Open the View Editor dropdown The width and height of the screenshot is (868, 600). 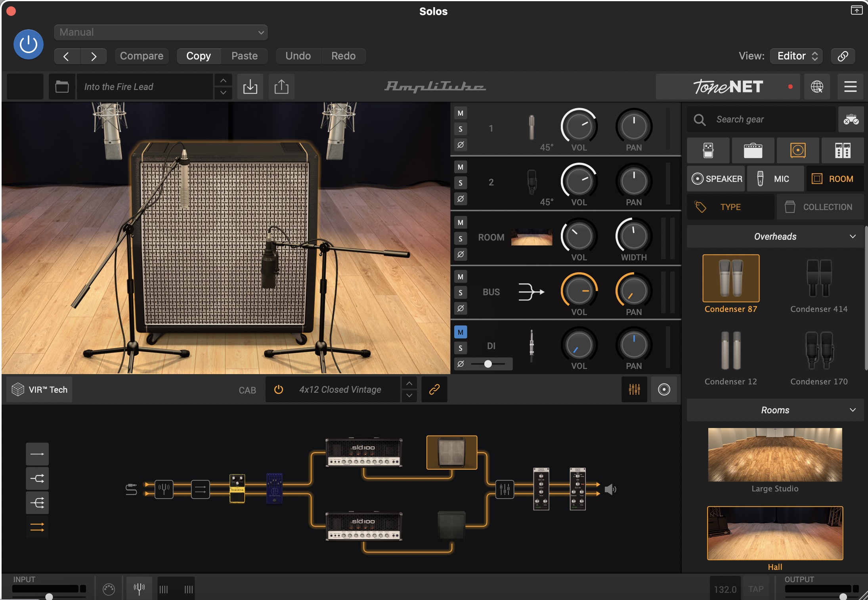click(x=796, y=56)
